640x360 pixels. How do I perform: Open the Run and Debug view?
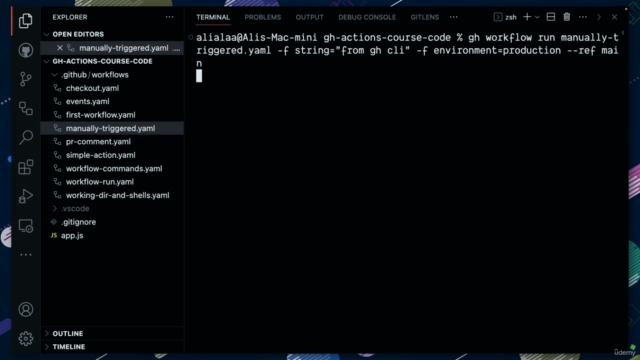25,196
